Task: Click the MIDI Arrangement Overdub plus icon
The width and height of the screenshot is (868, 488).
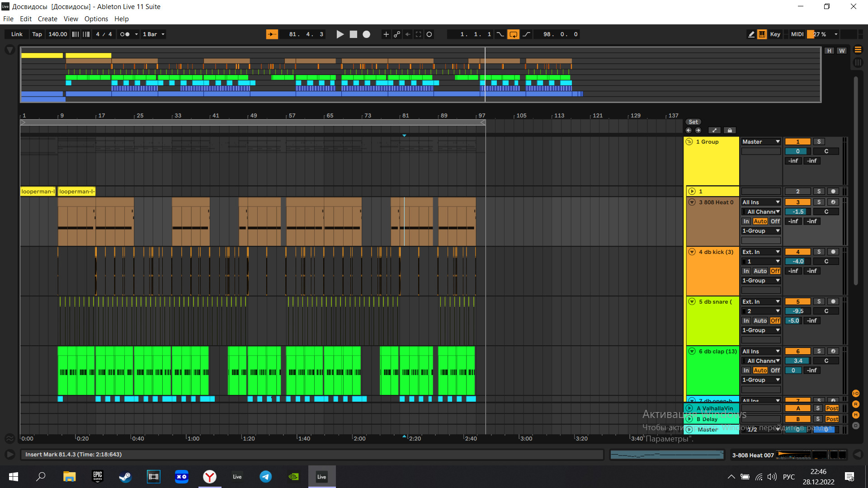Action: (x=386, y=34)
